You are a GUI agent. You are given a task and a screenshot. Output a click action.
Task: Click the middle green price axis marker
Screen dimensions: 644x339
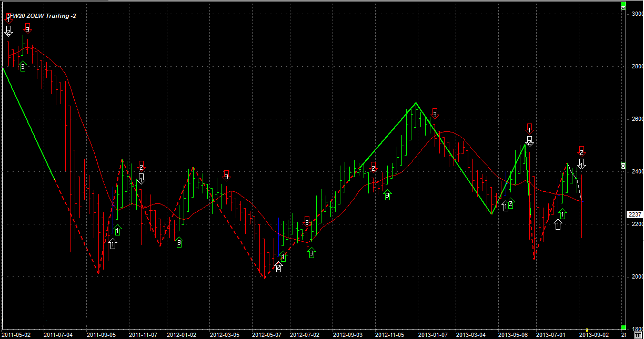click(623, 166)
